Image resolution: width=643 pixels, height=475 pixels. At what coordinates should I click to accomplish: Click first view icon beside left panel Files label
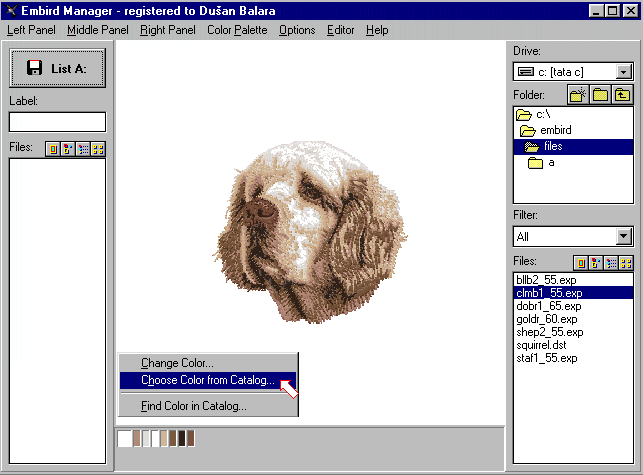click(x=52, y=149)
